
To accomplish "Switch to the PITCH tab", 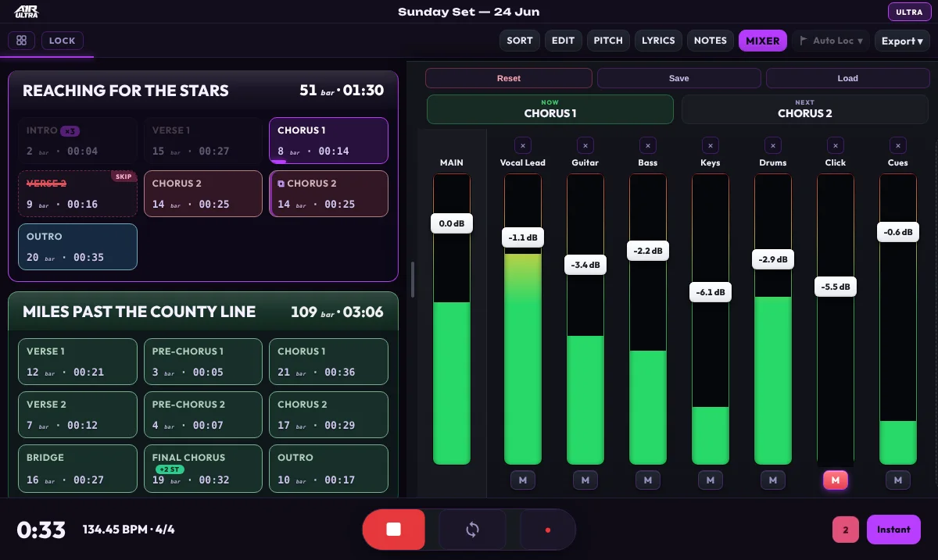I will click(x=608, y=41).
